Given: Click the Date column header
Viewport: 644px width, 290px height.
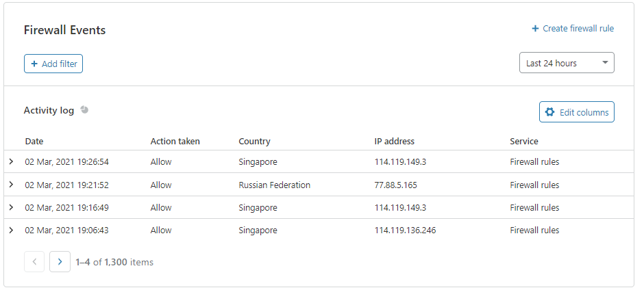Looking at the screenshot, I should tap(34, 142).
